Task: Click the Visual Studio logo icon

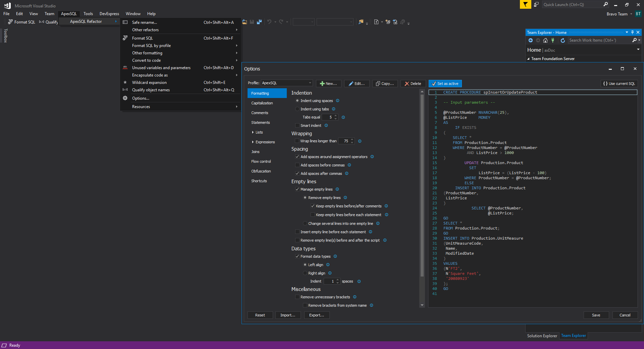Action: 7,5
